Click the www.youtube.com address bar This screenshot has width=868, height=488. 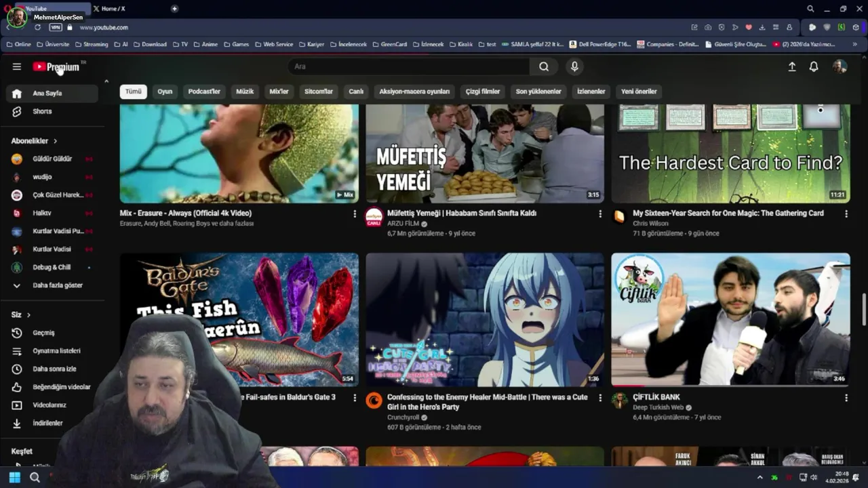[x=104, y=27]
